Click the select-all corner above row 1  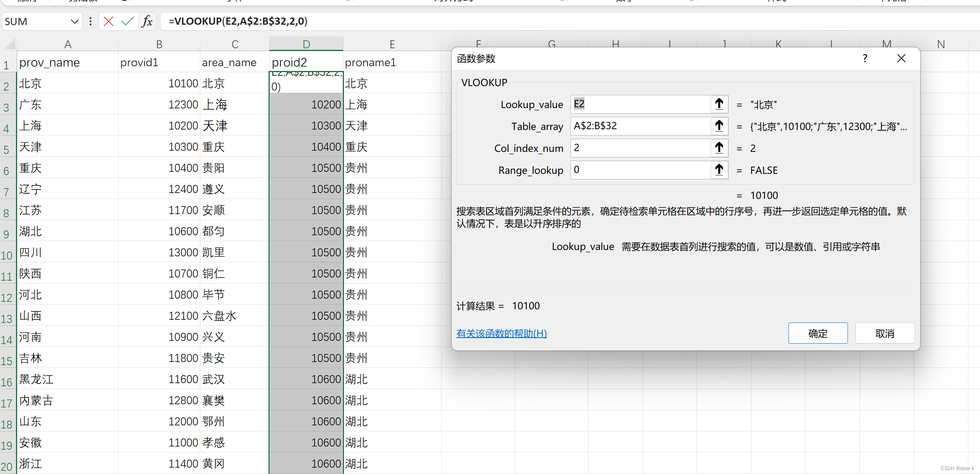(x=9, y=44)
